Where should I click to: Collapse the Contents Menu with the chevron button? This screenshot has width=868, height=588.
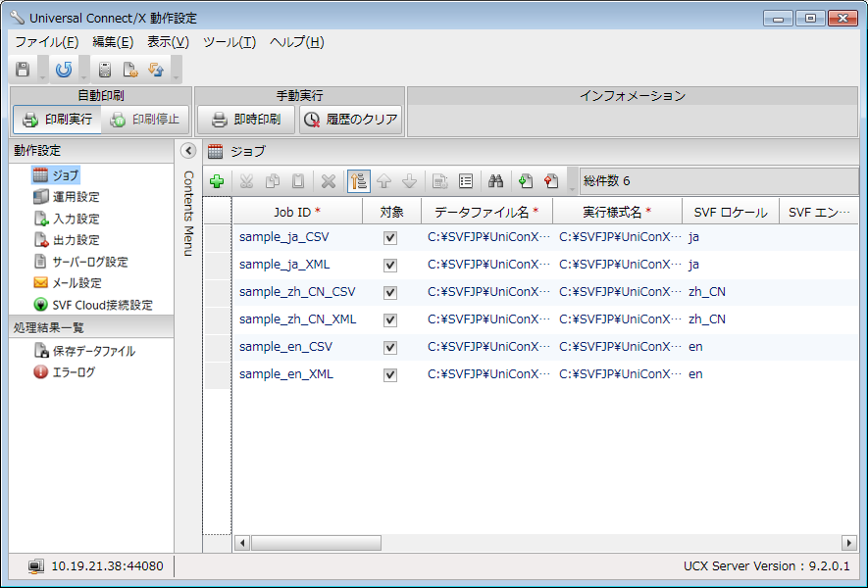click(x=188, y=151)
